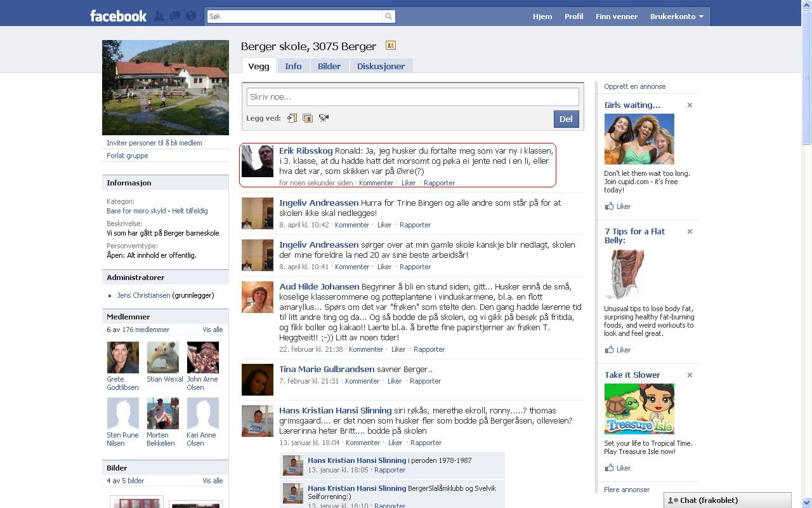Click Sten Rune Nilsen name link

point(122,439)
